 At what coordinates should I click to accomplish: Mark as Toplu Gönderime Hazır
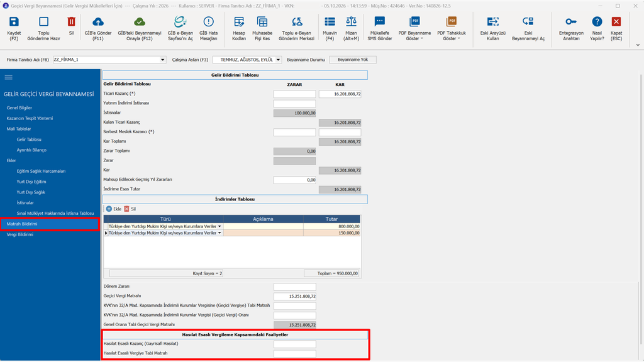[43, 28]
